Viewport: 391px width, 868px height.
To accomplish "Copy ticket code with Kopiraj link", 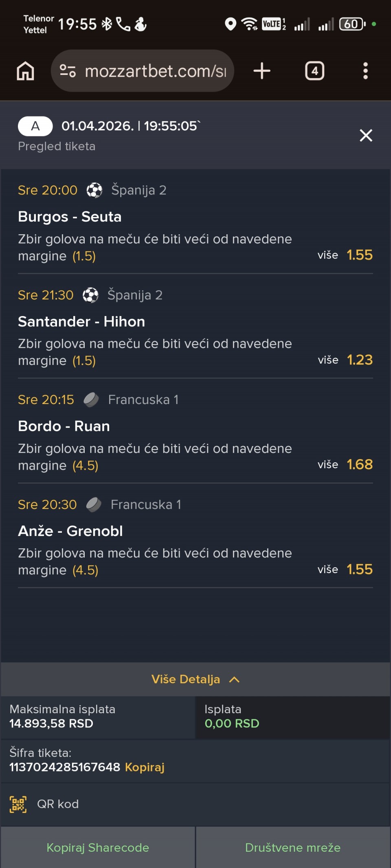I will coord(145,767).
